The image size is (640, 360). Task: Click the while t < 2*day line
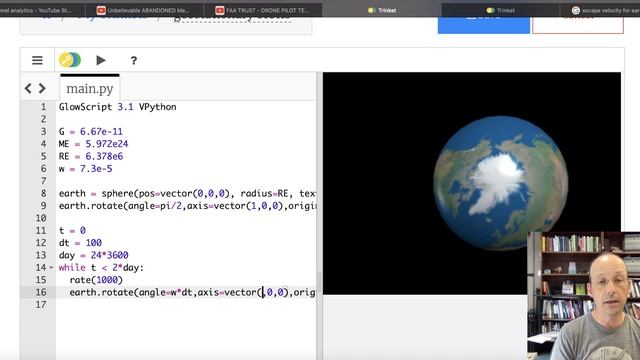point(101,268)
